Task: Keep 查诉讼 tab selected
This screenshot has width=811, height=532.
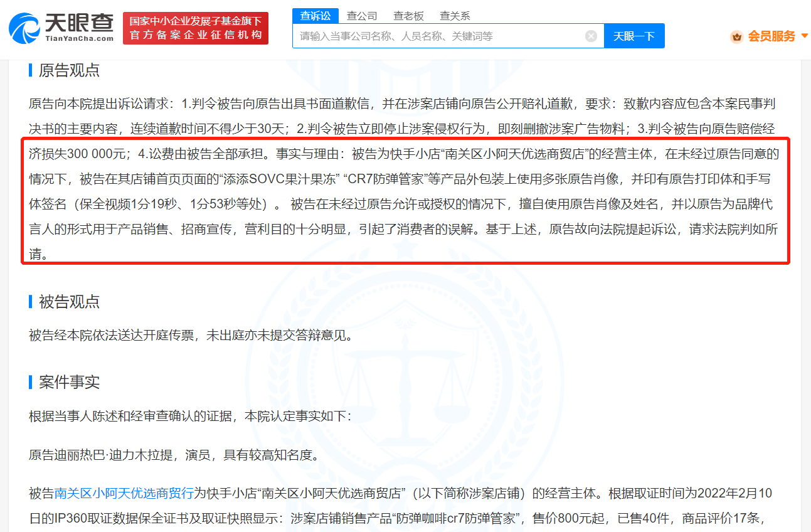Action: coord(316,16)
